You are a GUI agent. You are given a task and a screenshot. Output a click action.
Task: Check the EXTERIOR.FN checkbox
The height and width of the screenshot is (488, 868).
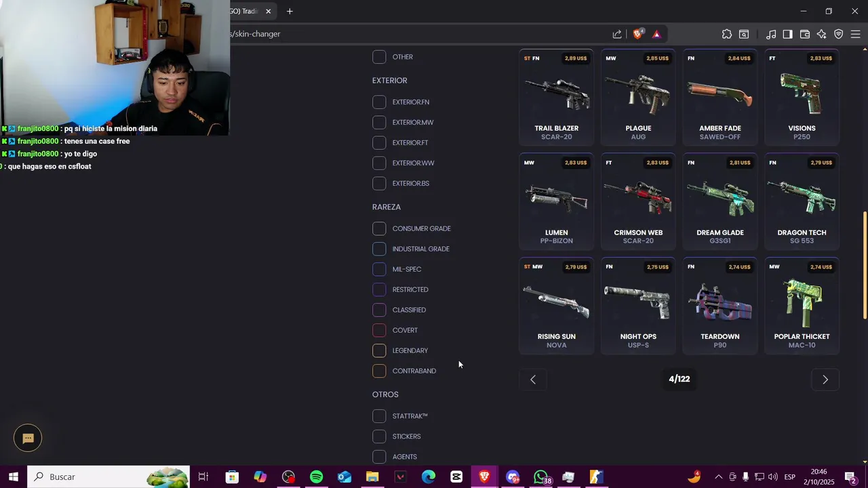380,102
